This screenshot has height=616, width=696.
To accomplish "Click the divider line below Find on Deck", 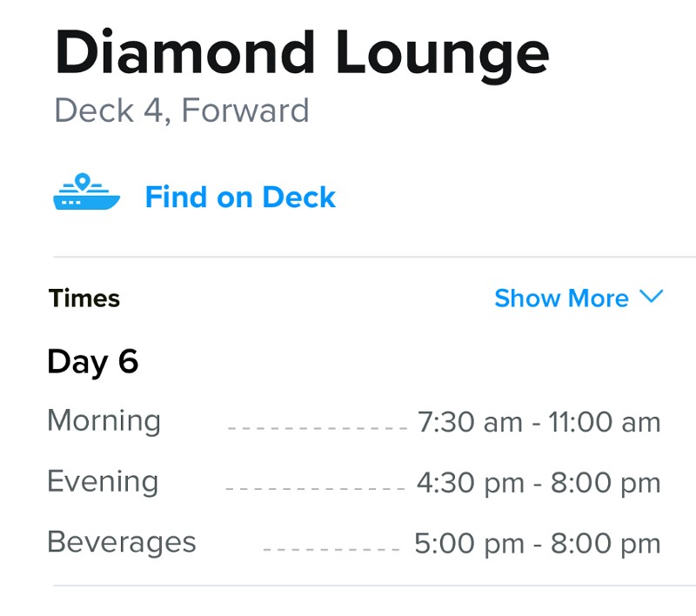I will pyautogui.click(x=374, y=257).
